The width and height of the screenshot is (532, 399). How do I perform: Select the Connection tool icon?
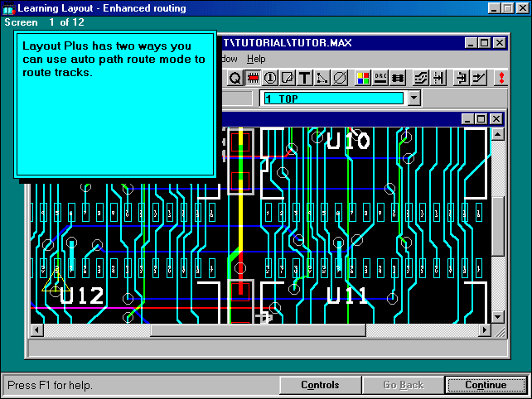322,79
